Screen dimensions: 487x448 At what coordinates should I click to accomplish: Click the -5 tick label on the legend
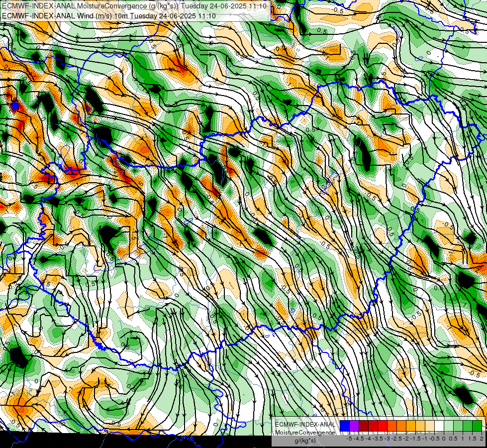(x=349, y=439)
